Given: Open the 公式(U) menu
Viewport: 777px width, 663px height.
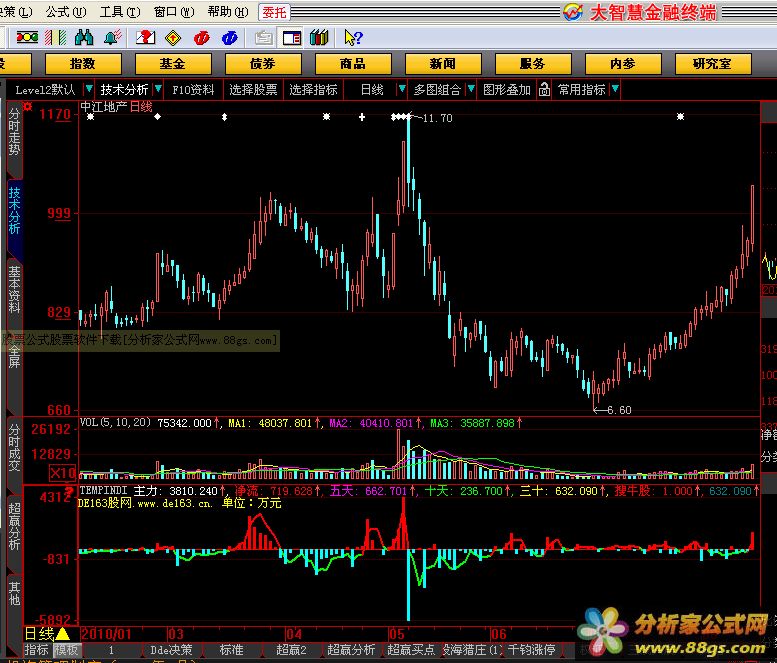Looking at the screenshot, I should point(66,12).
